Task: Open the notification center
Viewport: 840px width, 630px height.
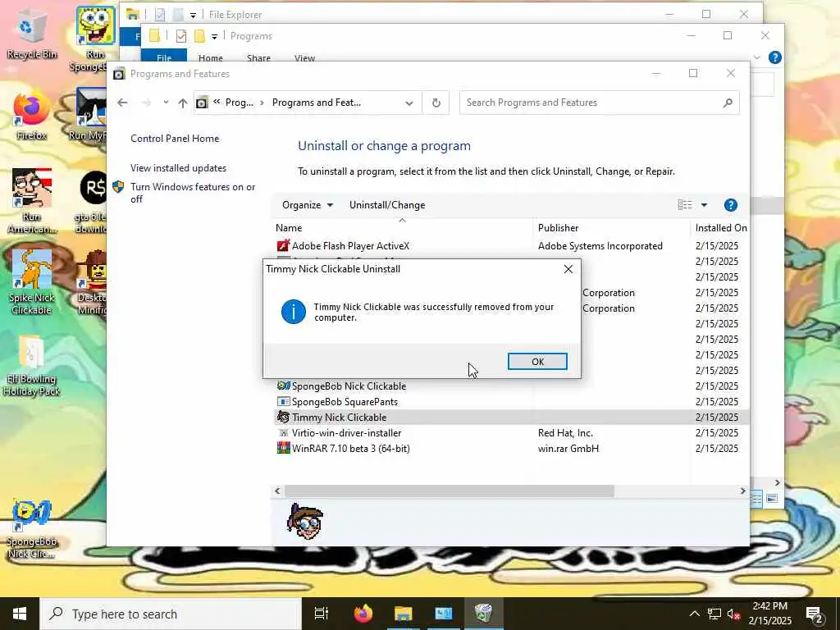Action: click(x=815, y=614)
